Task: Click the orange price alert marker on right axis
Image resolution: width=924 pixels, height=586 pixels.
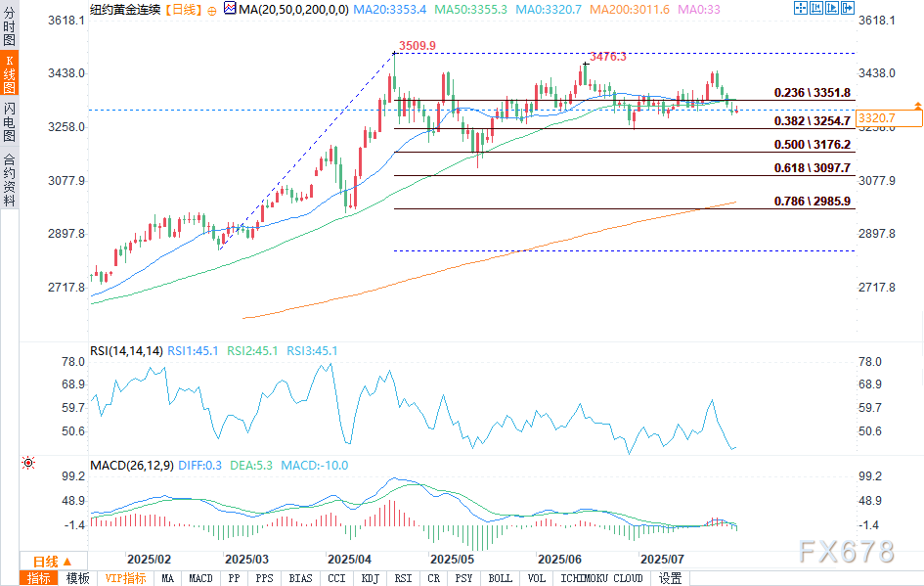Action: pos(917,105)
